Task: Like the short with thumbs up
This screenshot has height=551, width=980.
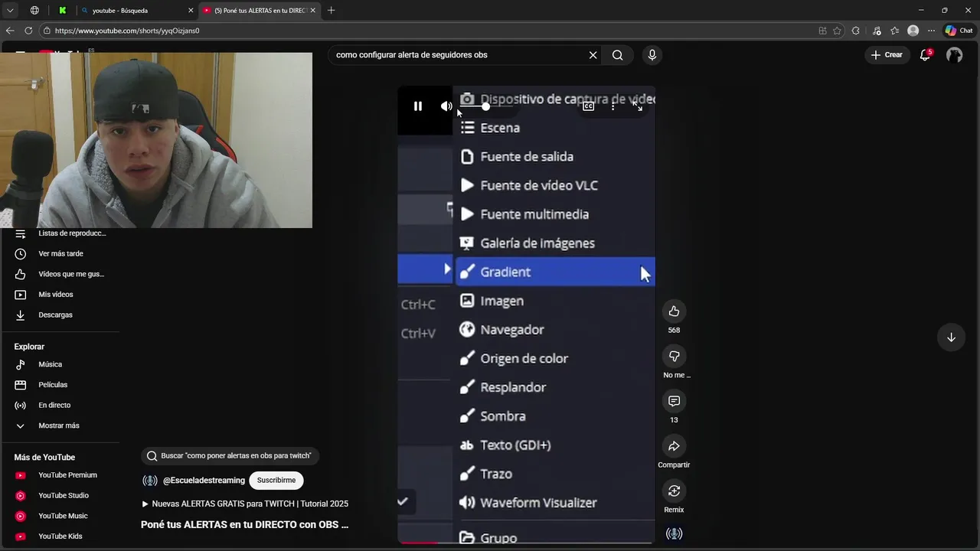Action: click(674, 311)
